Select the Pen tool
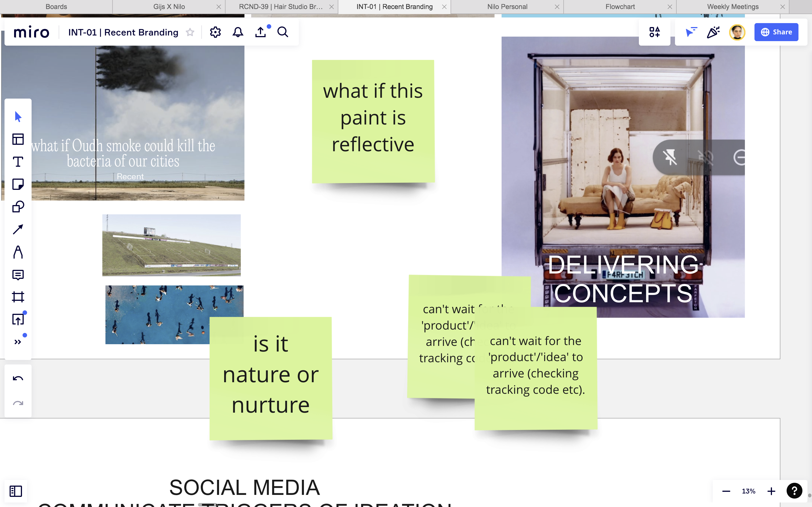 coord(18,252)
